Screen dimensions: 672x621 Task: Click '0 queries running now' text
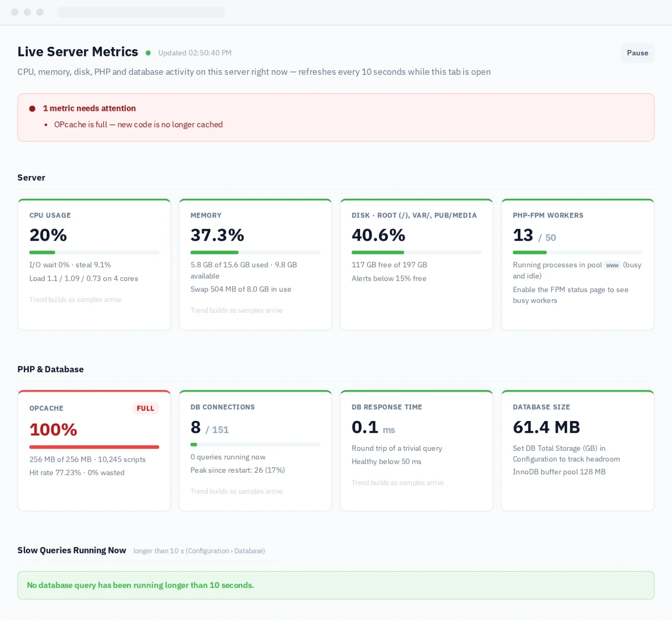[x=228, y=457]
